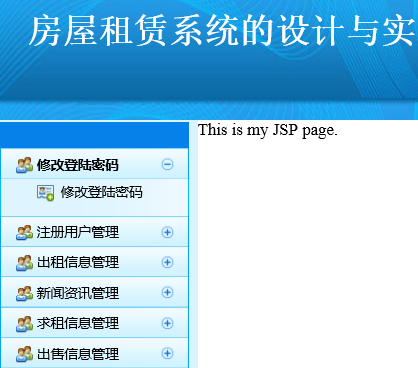Click the users icon beside 新闻资讯管理
Image resolution: width=418 pixels, height=368 pixels.
(24, 293)
